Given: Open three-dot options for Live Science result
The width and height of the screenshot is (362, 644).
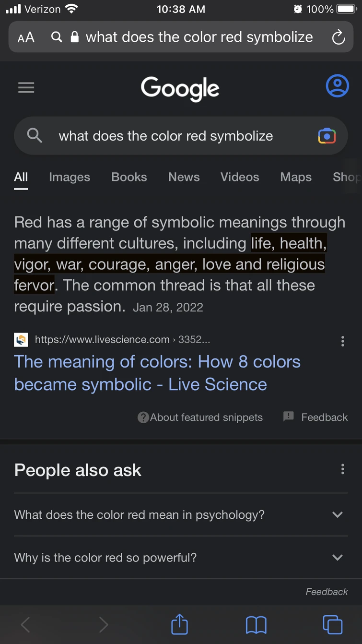Looking at the screenshot, I should click(342, 341).
